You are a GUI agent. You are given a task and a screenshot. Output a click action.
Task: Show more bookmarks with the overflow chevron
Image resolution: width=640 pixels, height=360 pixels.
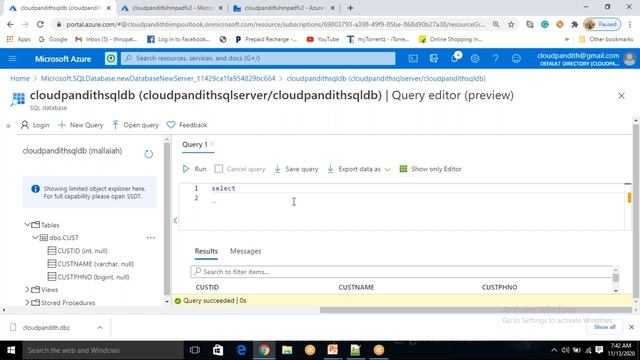pos(567,39)
